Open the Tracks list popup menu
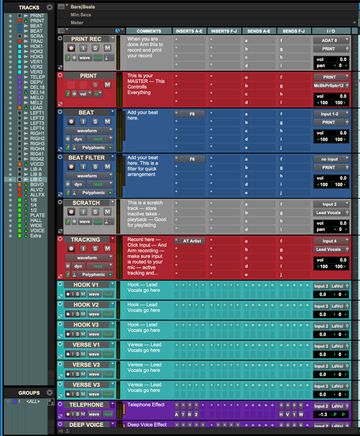 [x=50, y=7]
